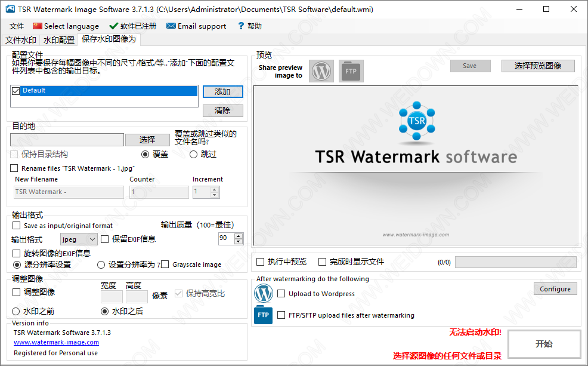Click the 添加 add profile button

[x=223, y=91]
